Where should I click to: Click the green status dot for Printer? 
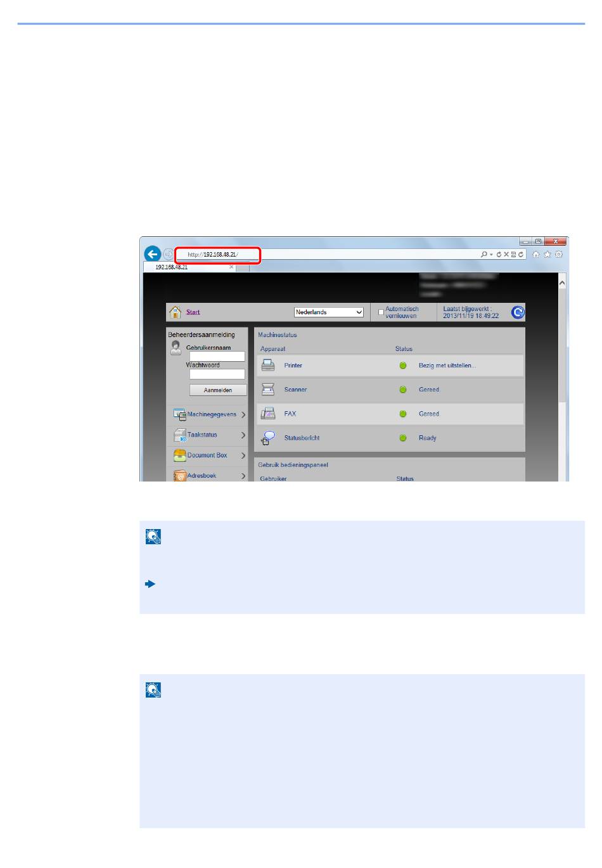pyautogui.click(x=402, y=366)
